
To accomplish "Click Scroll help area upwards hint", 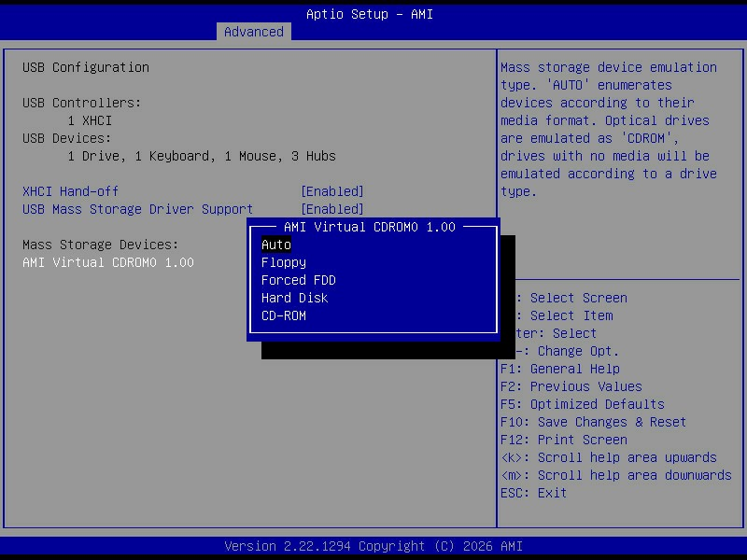I will (609, 457).
